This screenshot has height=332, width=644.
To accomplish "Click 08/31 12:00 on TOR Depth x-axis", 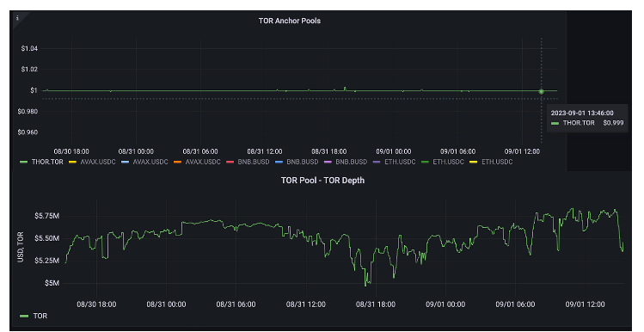I will [306, 304].
